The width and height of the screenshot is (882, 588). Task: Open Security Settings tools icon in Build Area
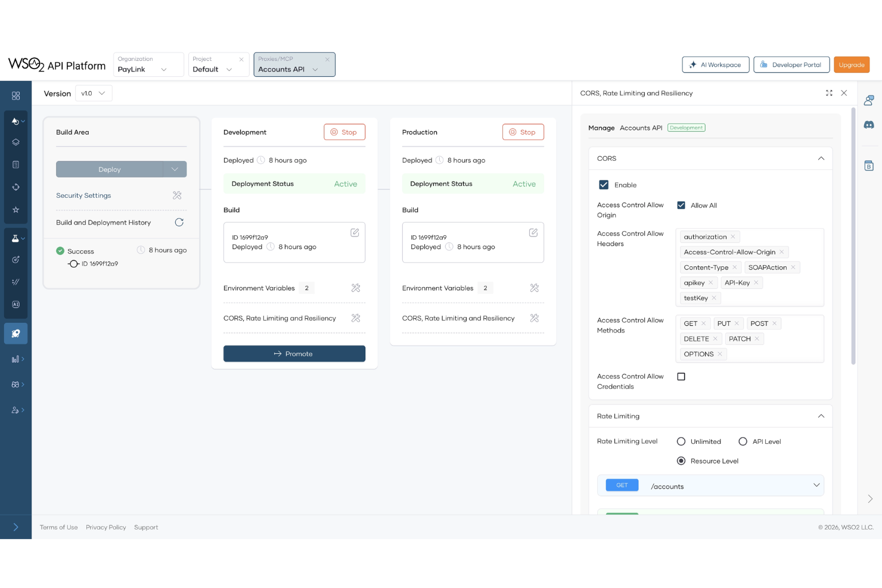coord(177,195)
